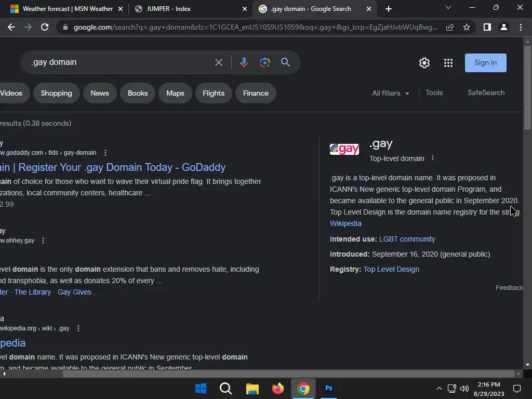Filter results by News
This screenshot has width=532, height=399.
(x=100, y=93)
